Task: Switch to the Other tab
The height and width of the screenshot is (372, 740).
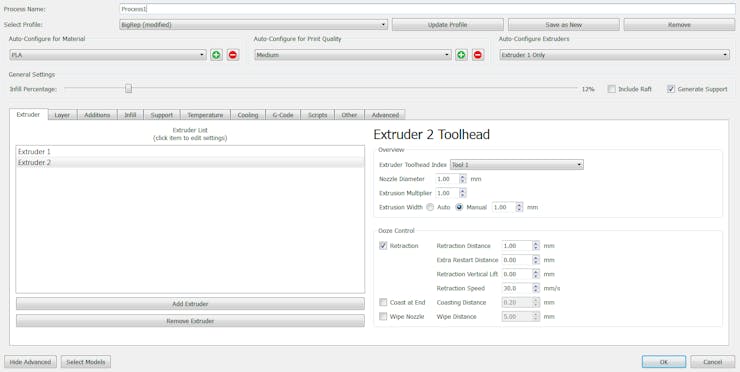Action: [349, 115]
